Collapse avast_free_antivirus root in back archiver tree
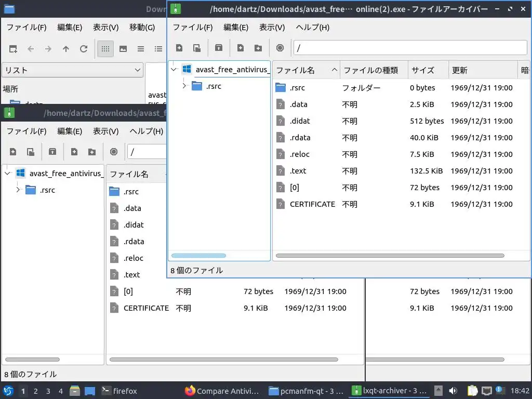Screen dimensions: 532x399 (x=7, y=174)
